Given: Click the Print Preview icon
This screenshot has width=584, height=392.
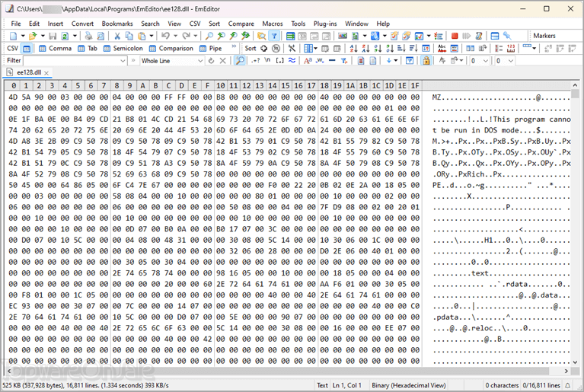Looking at the screenshot, I should click(101, 36).
